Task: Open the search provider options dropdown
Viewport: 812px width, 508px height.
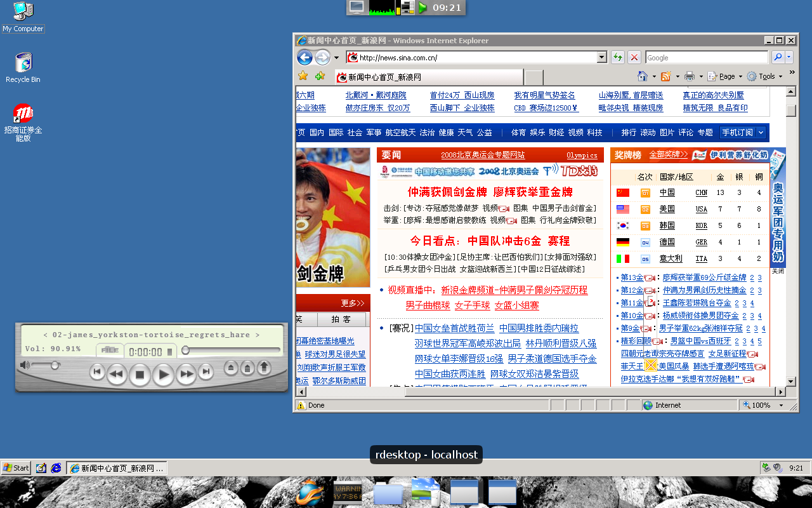Action: click(x=789, y=57)
